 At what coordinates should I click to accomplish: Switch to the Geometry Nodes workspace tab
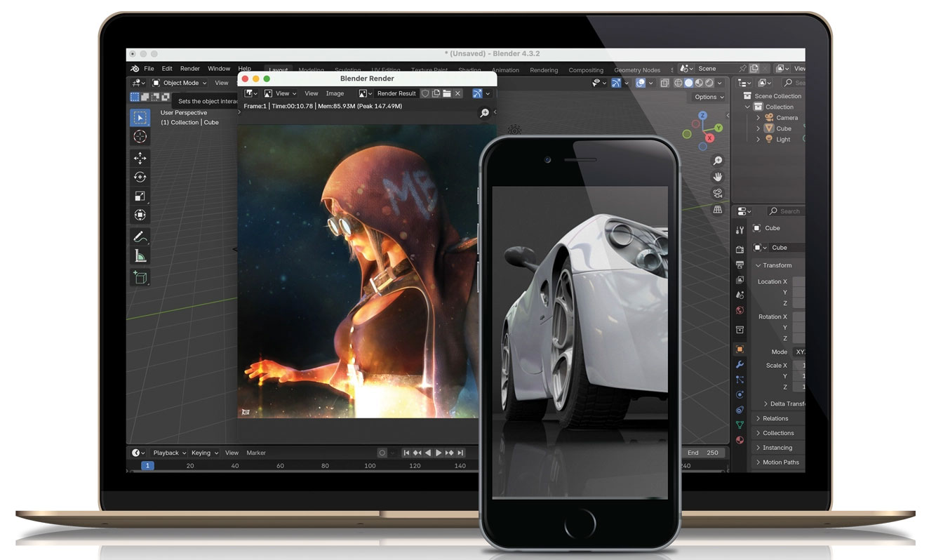[637, 70]
